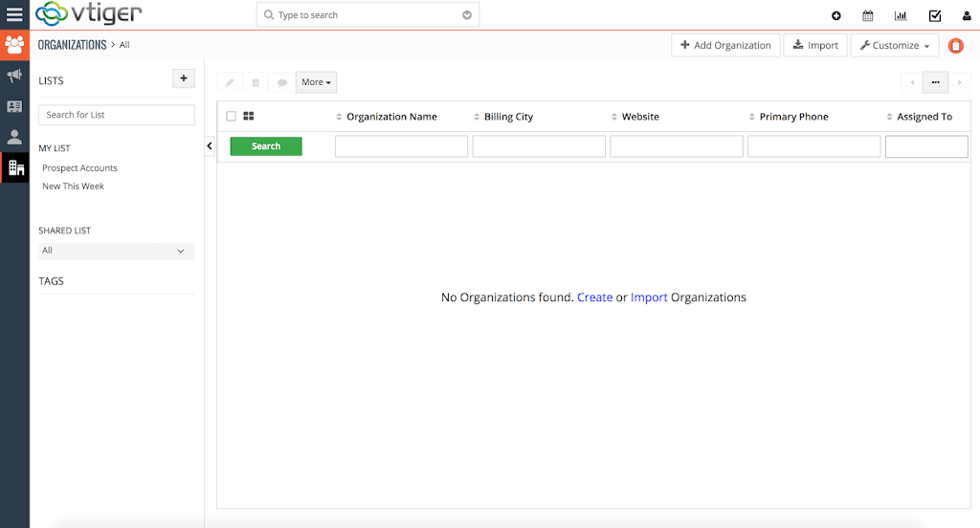This screenshot has width=980, height=528.
Task: Open the reports chart icon
Action: [901, 15]
